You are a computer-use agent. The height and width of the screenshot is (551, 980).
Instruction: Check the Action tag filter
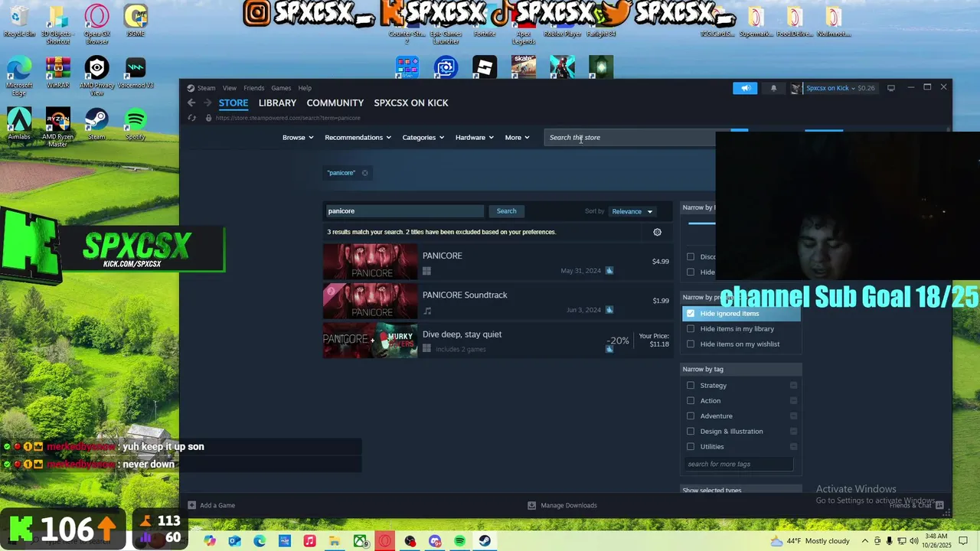click(x=691, y=400)
